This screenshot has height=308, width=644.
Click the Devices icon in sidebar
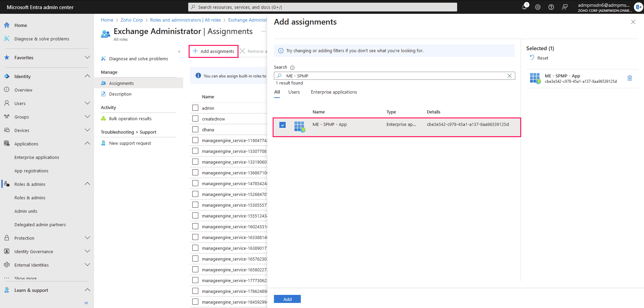7,130
